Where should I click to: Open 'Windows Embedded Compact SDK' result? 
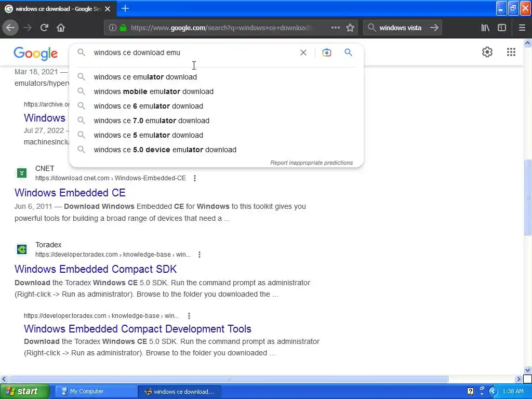click(x=96, y=269)
